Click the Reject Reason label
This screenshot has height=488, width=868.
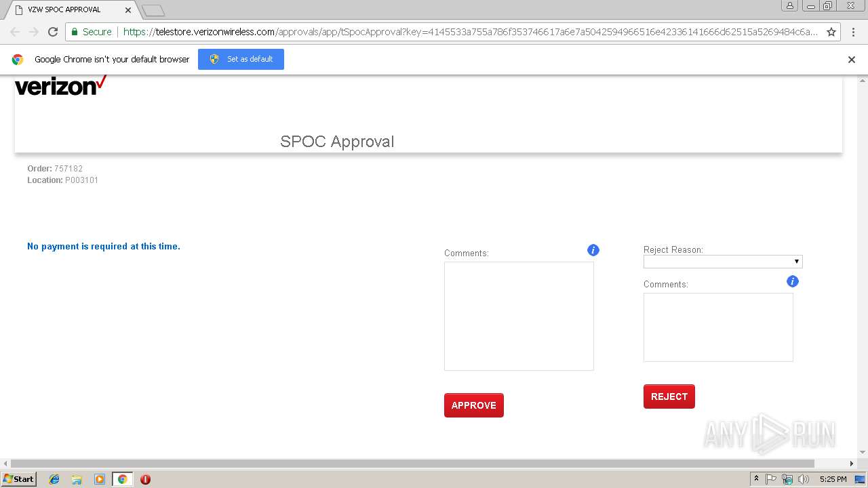673,250
